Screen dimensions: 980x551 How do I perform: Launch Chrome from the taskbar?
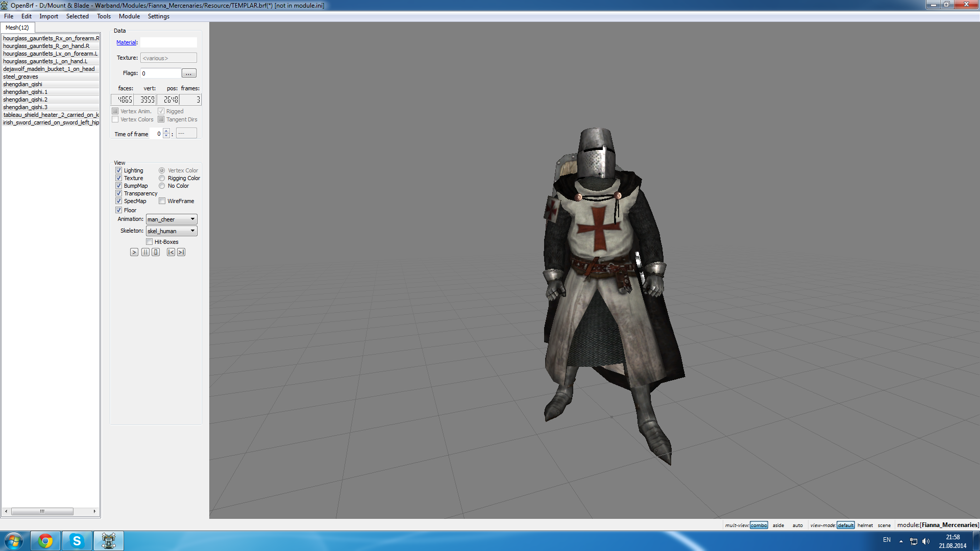[45, 541]
